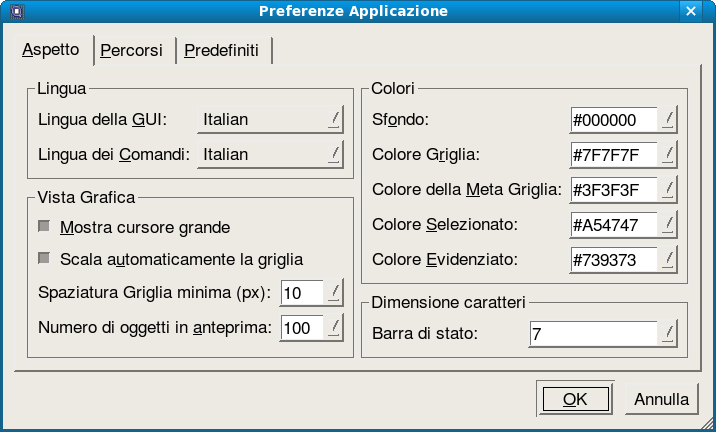716x432 pixels.
Task: Select the Aspetto tab
Action: [x=51, y=49]
